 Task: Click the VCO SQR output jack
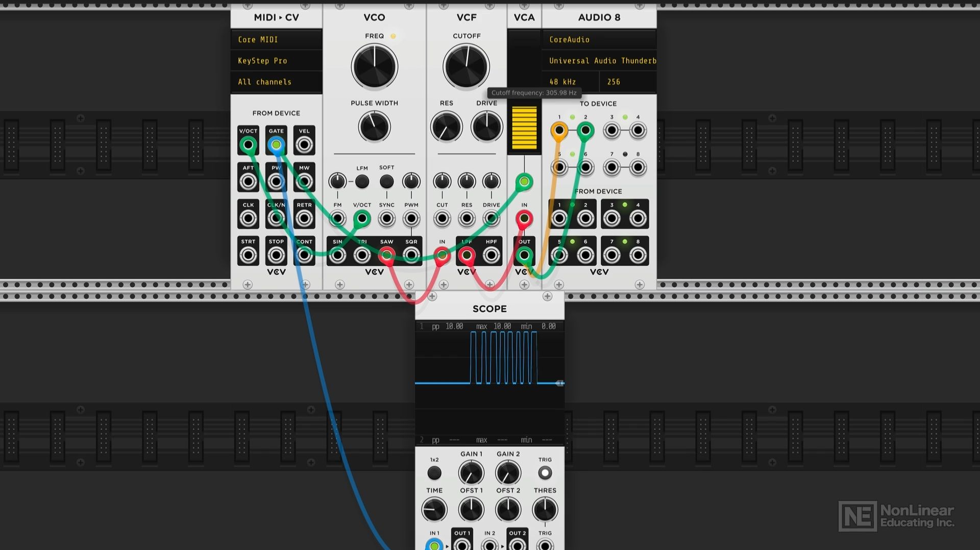(411, 255)
